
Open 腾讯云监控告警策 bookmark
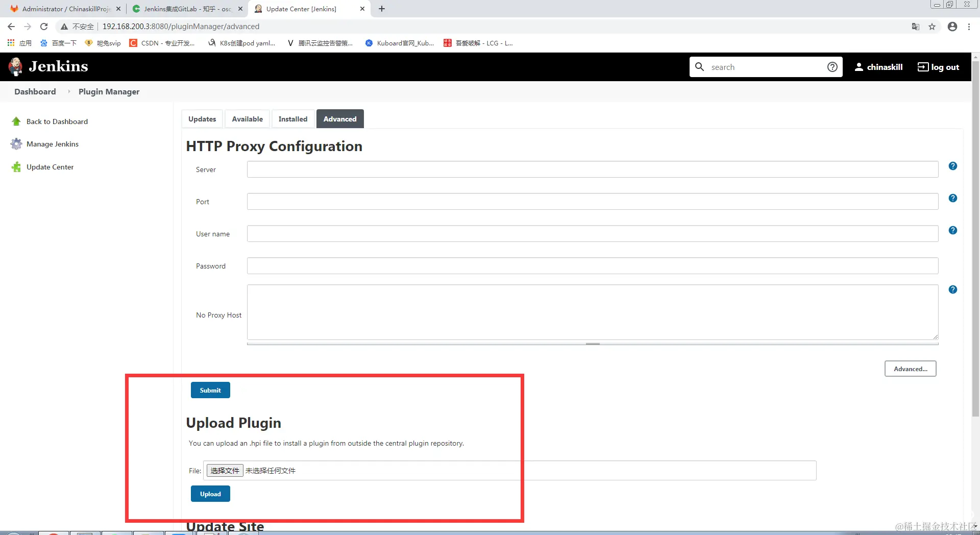coord(320,43)
